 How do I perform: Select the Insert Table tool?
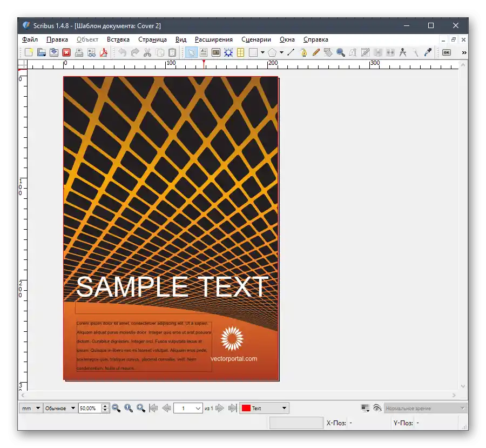(x=240, y=52)
